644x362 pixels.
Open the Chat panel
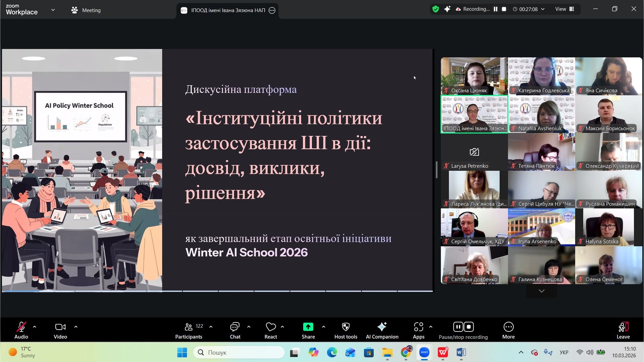235,330
